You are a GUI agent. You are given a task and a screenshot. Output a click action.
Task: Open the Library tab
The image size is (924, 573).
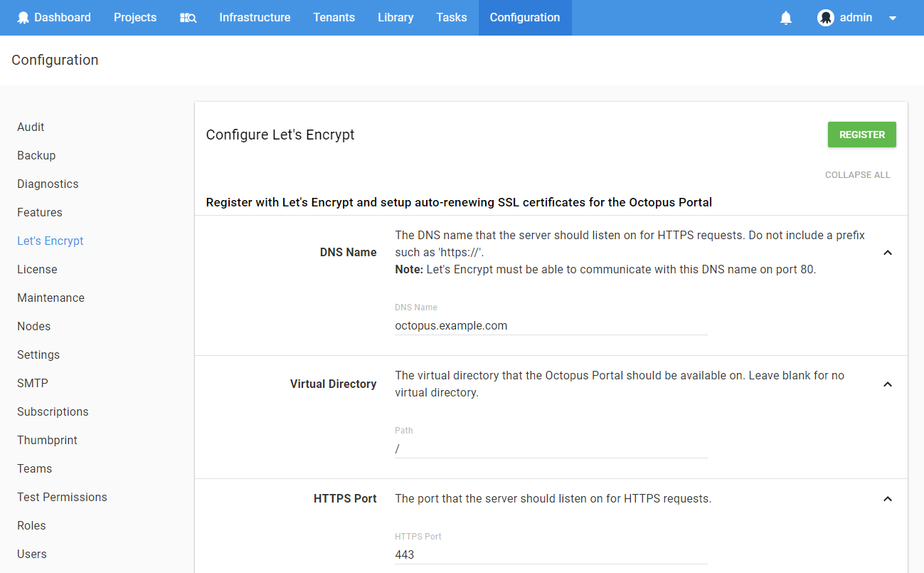(395, 18)
